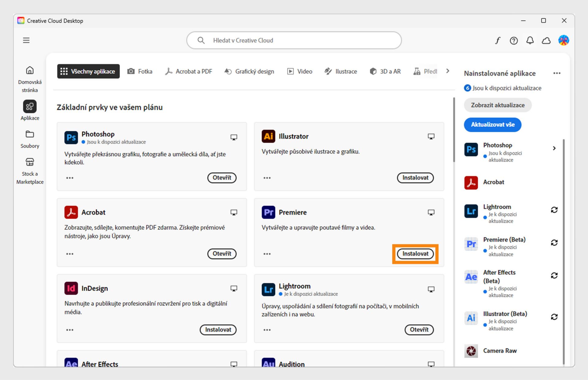Click desktop platform icon on Illustrator card

431,136
